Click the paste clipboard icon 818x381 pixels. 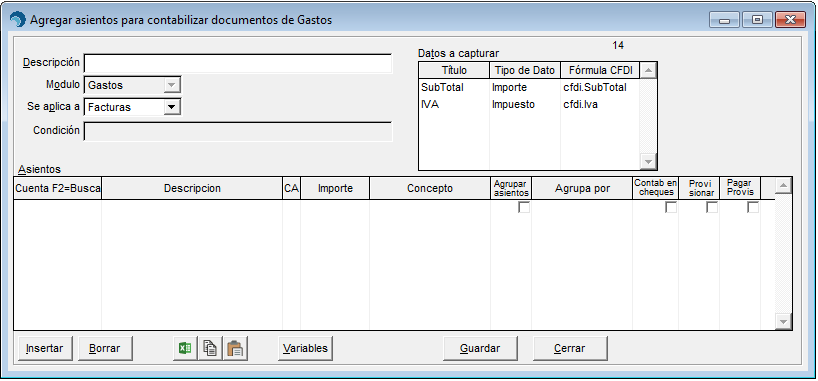[235, 348]
